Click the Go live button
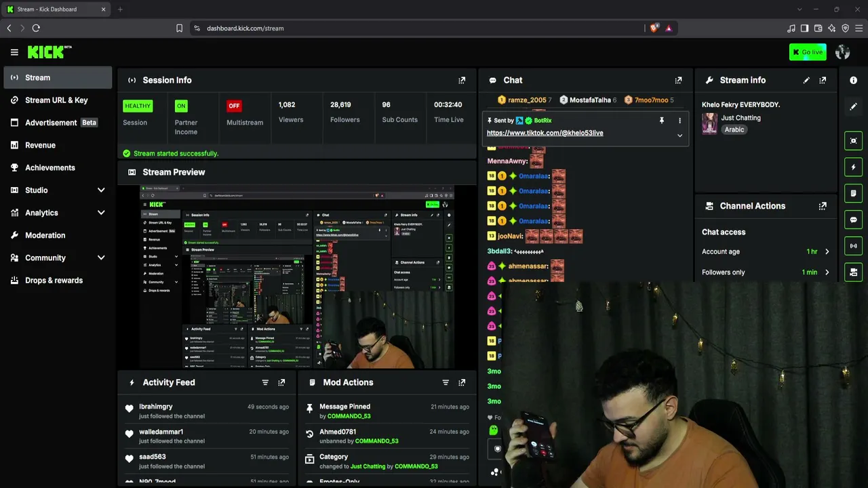868x488 pixels. (x=808, y=52)
